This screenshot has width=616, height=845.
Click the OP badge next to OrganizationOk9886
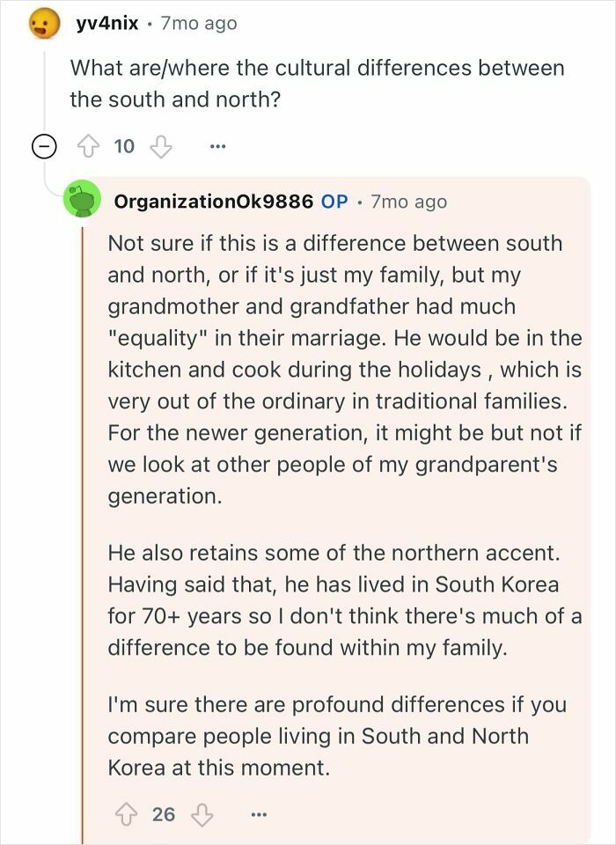334,202
